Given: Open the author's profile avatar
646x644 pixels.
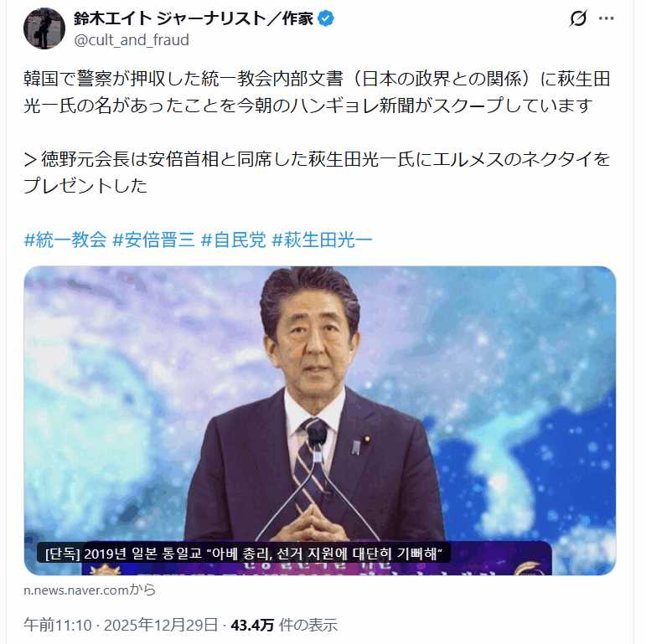Looking at the screenshot, I should pos(44,28).
